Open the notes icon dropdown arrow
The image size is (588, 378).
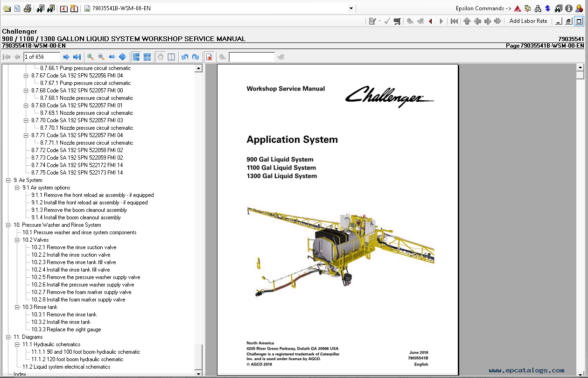pyautogui.click(x=380, y=21)
